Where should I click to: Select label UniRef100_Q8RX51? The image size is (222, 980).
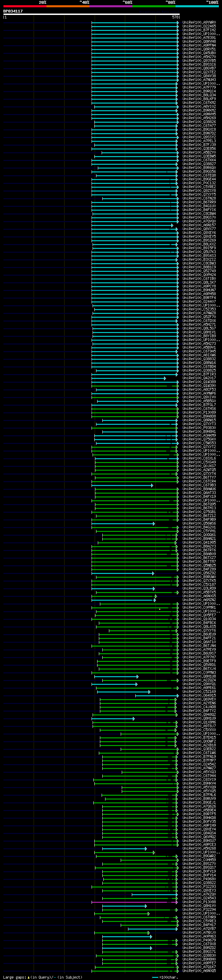click(x=199, y=49)
